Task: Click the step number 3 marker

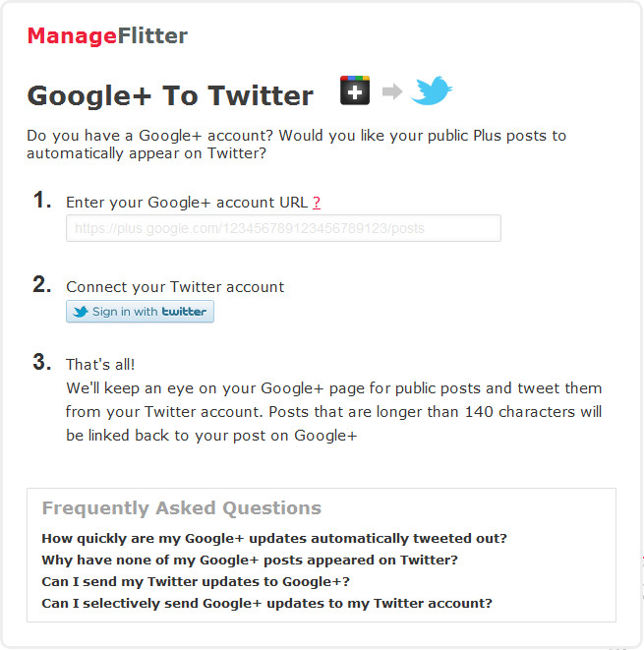Action: coord(42,362)
